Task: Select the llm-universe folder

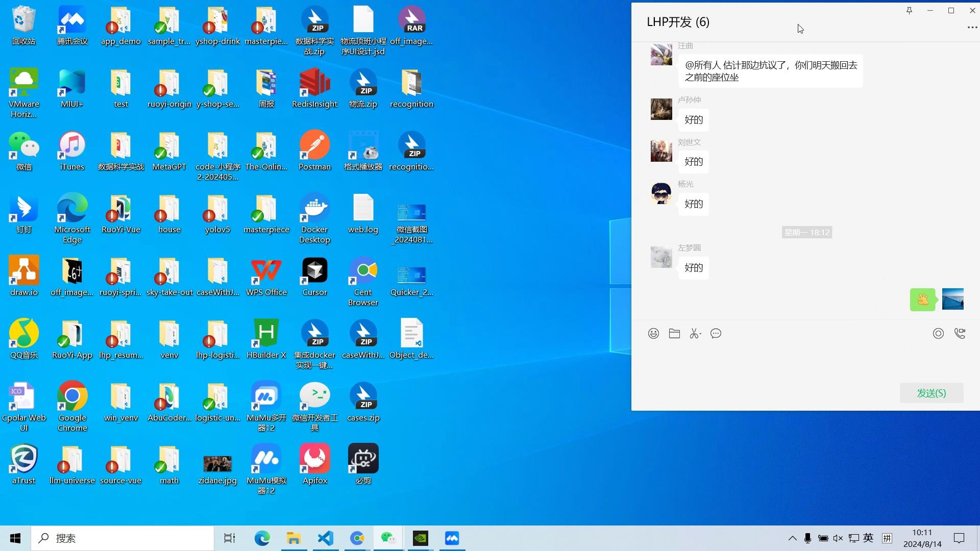Action: point(72,465)
